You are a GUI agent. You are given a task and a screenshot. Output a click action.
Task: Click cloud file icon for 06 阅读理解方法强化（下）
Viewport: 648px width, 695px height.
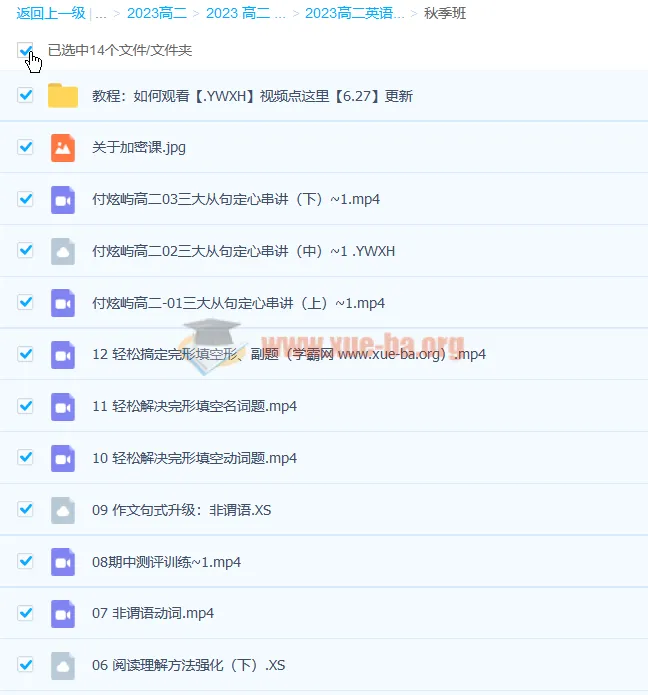(63, 665)
